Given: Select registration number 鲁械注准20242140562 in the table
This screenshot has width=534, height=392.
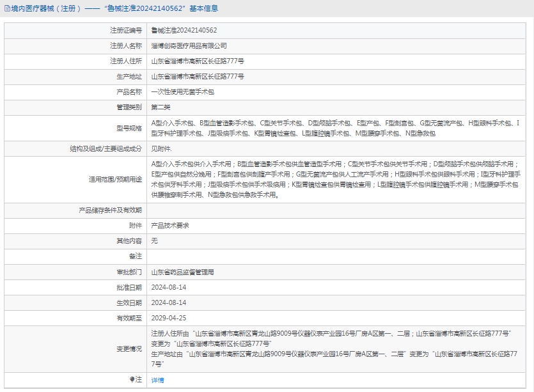Looking at the screenshot, I should tap(184, 30).
